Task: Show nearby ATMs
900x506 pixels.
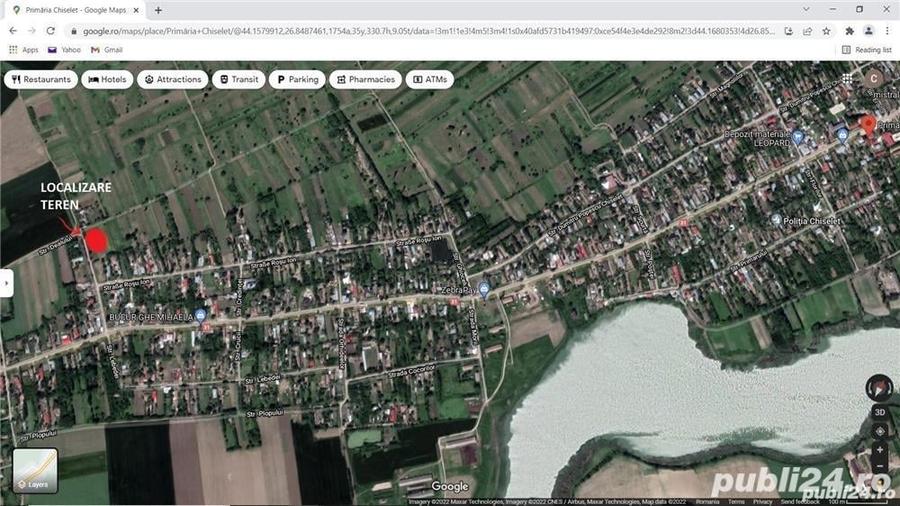Action: [x=430, y=79]
